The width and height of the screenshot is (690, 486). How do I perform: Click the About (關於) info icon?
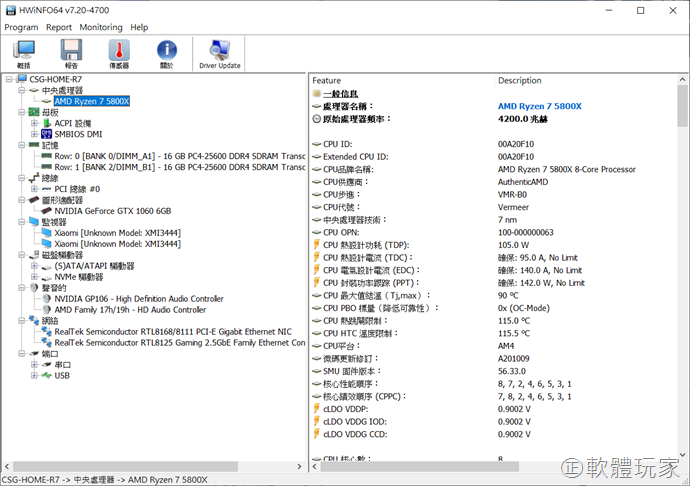166,53
